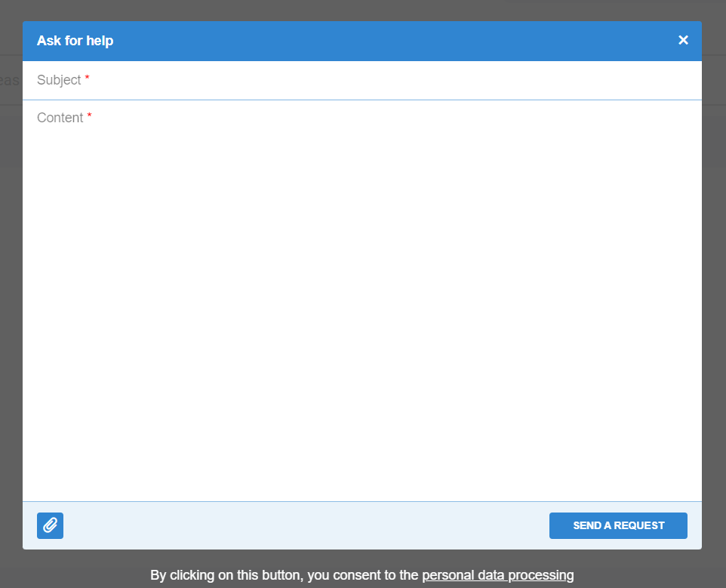Click the light blue footer bar's empty space
The image size is (726, 588).
[x=302, y=525]
